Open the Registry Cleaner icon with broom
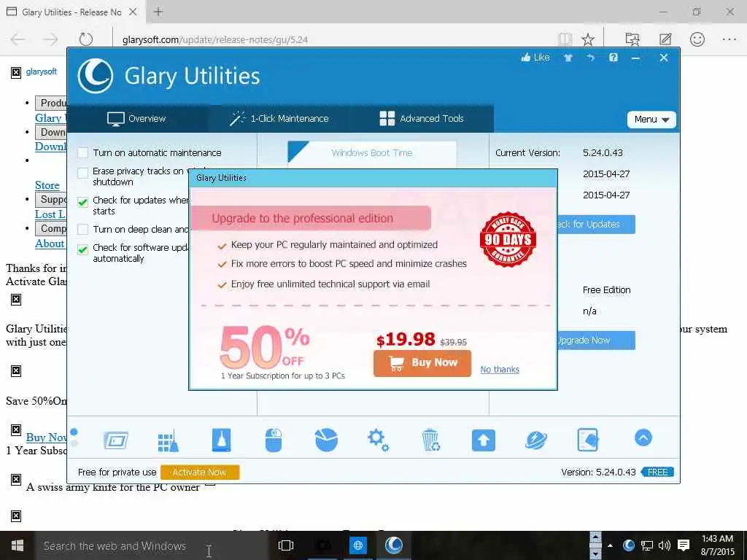Image resolution: width=747 pixels, height=560 pixels. point(169,440)
